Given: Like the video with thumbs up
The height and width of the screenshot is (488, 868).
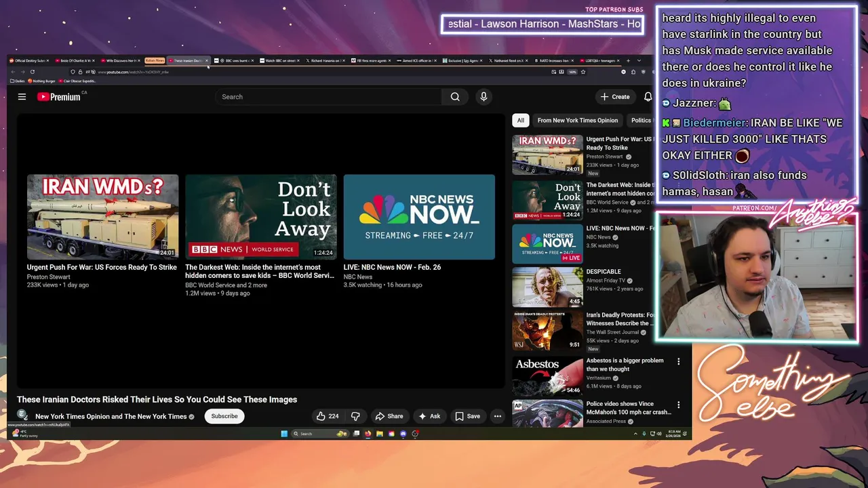Looking at the screenshot, I should point(328,416).
